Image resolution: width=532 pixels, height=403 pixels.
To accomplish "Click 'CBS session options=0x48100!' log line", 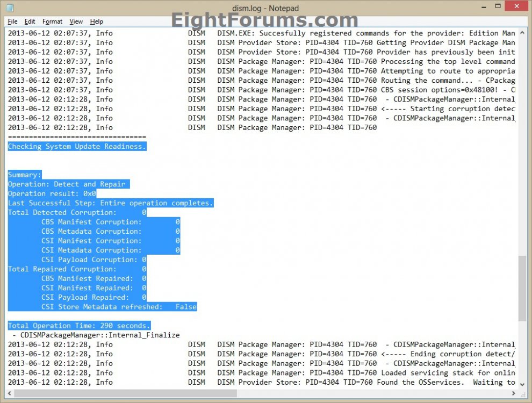I will point(261,90).
